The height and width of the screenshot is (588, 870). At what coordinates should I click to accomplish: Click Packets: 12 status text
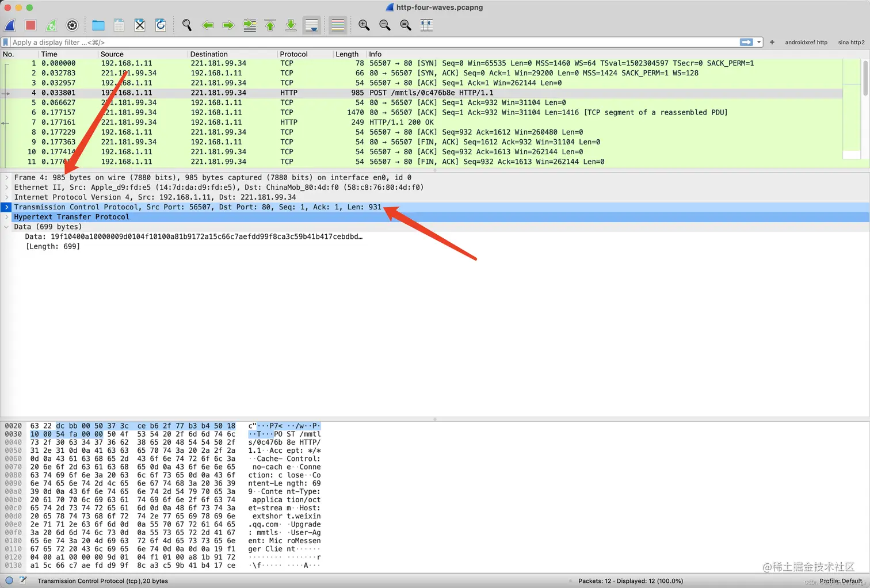(x=631, y=581)
